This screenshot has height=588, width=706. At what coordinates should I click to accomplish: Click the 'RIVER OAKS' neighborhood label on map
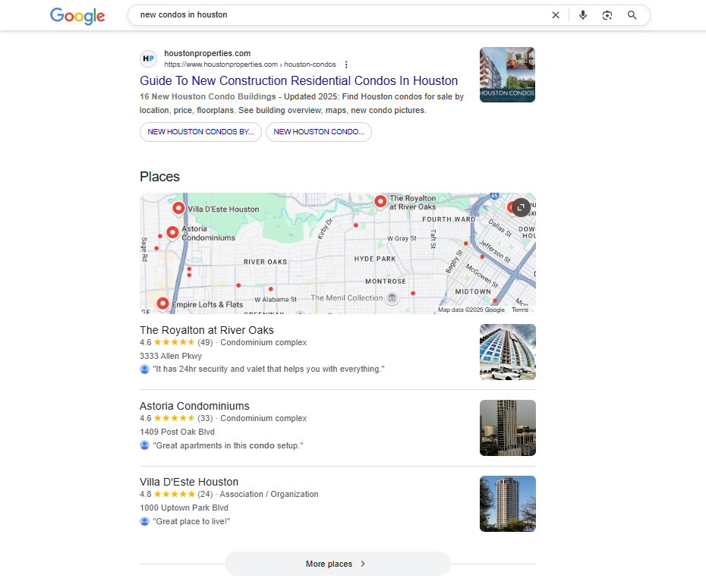click(x=265, y=262)
